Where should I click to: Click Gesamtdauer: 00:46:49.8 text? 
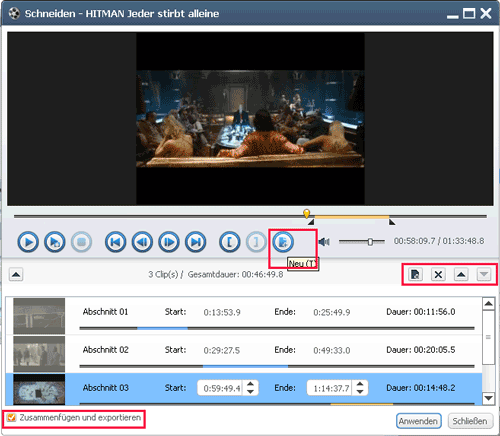click(235, 275)
